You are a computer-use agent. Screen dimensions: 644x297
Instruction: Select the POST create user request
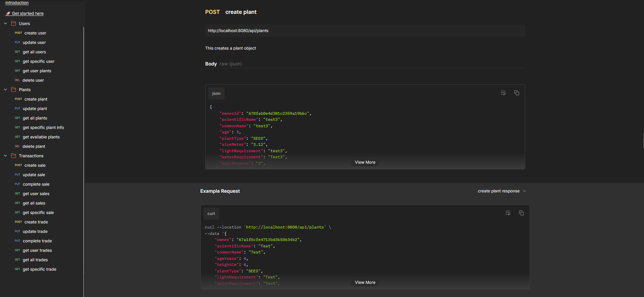point(35,33)
